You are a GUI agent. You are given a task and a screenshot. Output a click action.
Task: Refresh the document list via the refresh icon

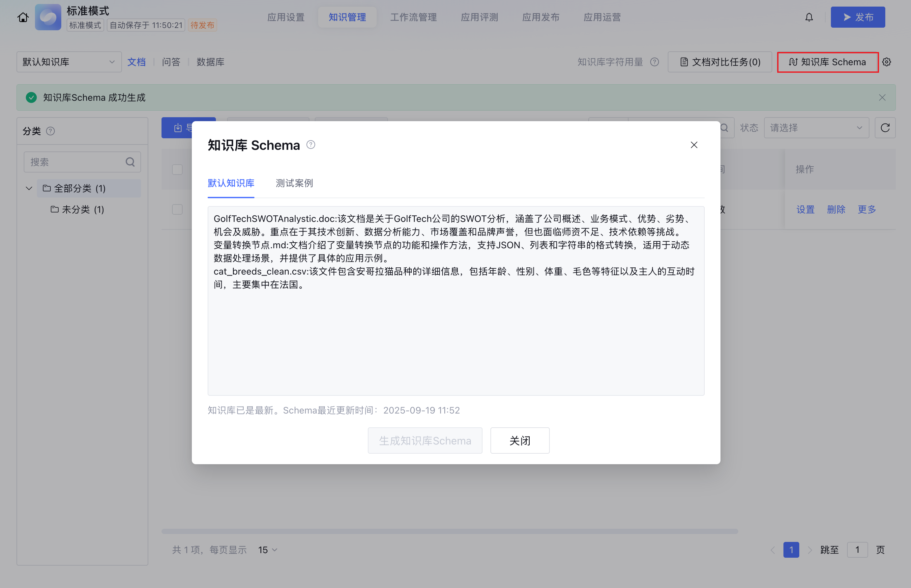click(885, 128)
